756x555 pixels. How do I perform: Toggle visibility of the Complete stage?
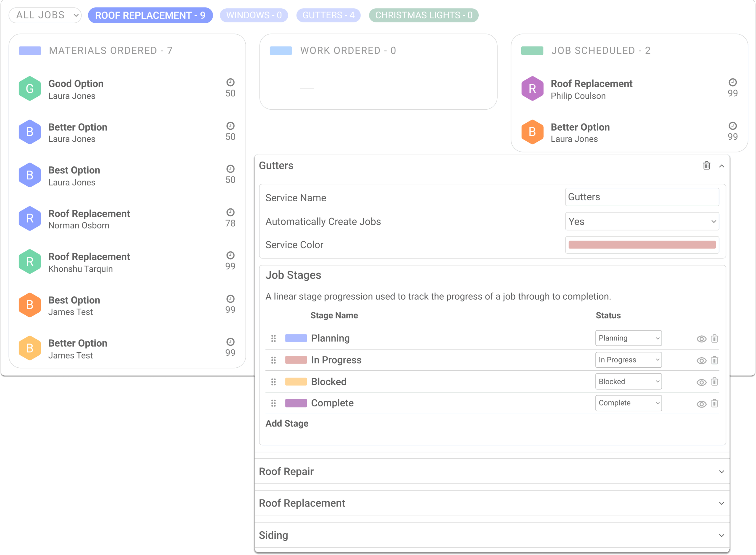(702, 404)
